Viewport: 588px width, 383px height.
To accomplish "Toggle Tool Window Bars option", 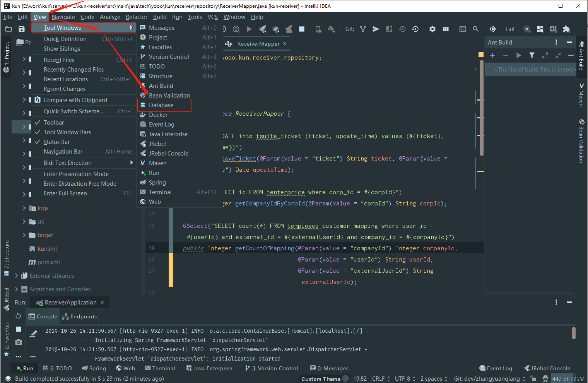I will 84,132.
